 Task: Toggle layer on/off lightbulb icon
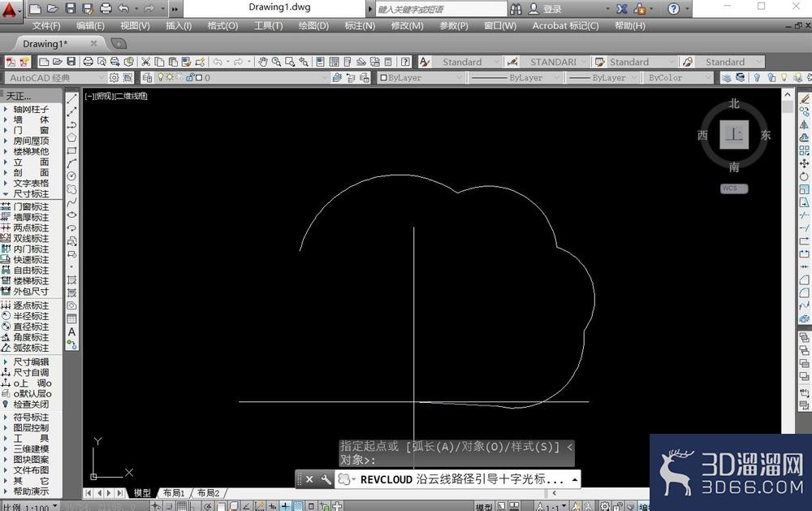tap(161, 77)
